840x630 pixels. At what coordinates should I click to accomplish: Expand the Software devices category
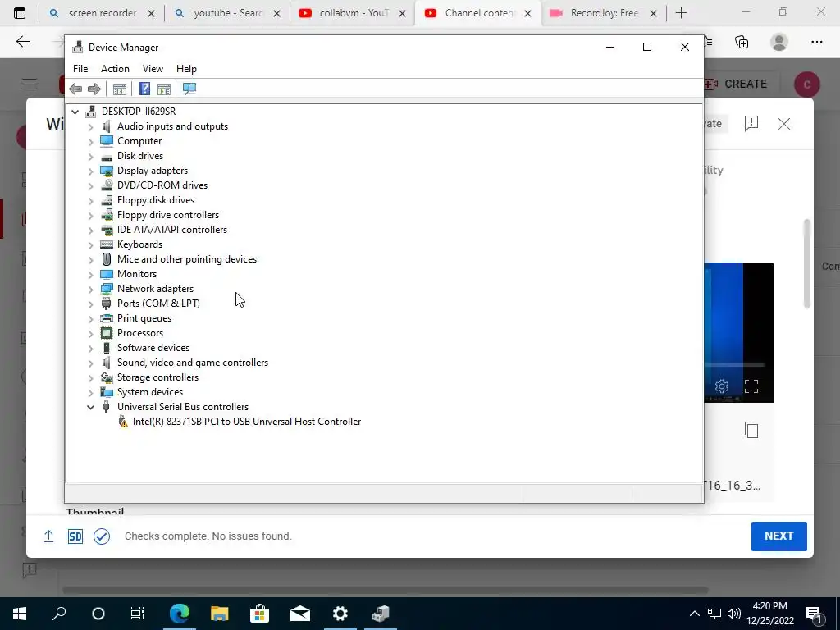[90, 348]
